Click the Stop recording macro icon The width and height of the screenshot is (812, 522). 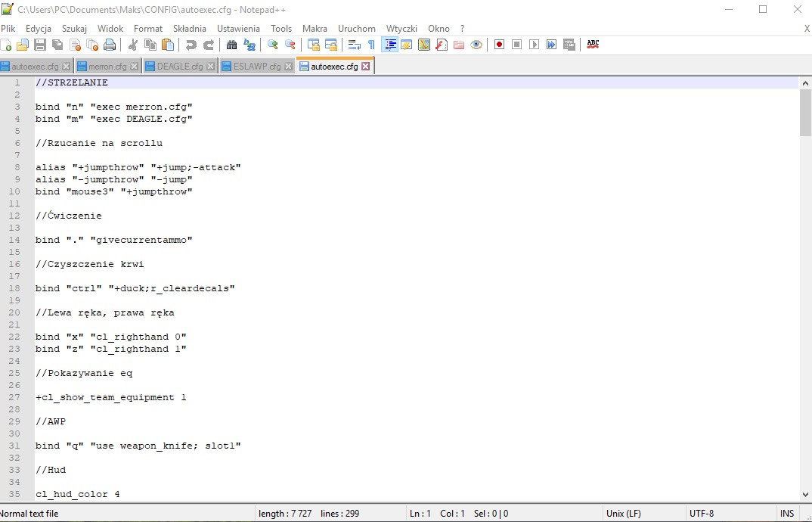pyautogui.click(x=517, y=45)
